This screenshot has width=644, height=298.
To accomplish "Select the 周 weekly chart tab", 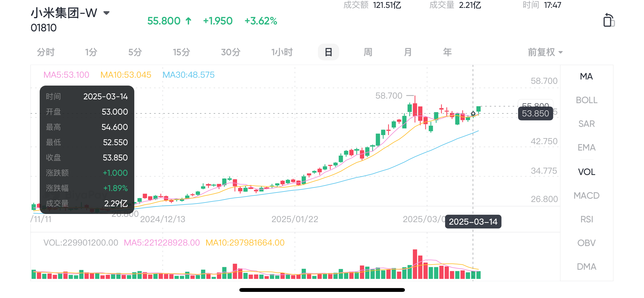I will (368, 52).
